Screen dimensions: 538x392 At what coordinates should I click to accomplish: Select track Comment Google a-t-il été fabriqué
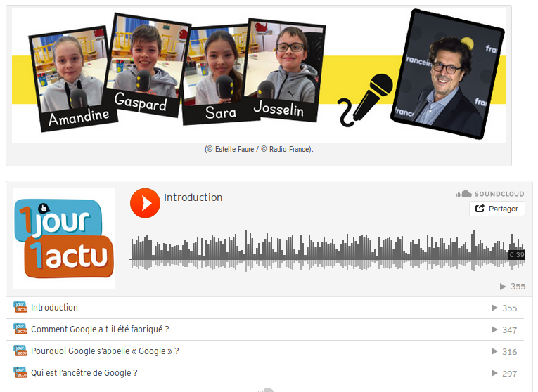click(100, 329)
